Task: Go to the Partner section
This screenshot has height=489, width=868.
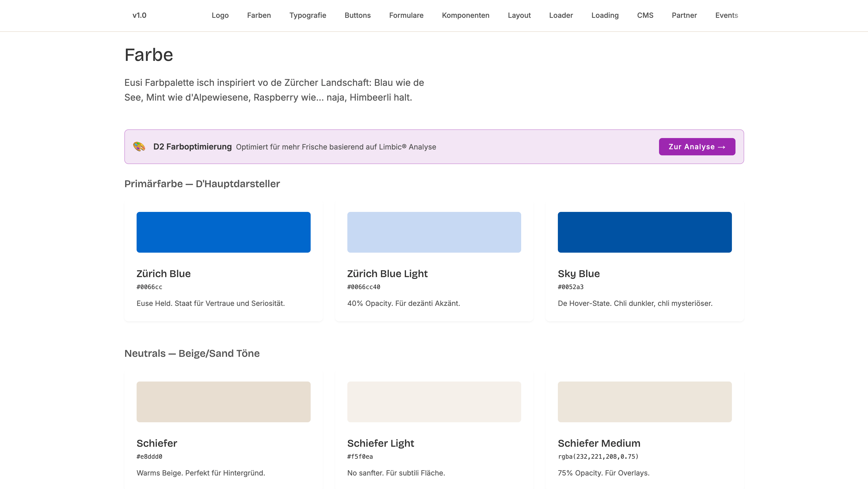Action: 684,15
